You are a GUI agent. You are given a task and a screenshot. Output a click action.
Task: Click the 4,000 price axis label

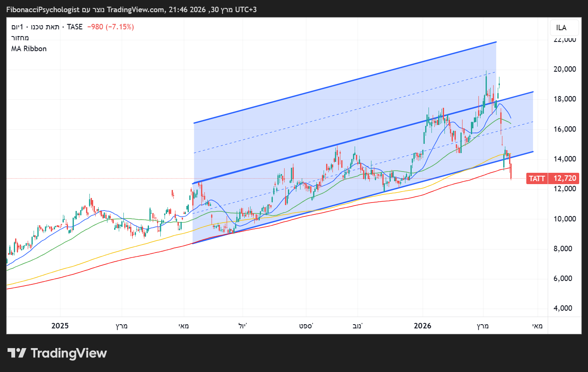563,308
